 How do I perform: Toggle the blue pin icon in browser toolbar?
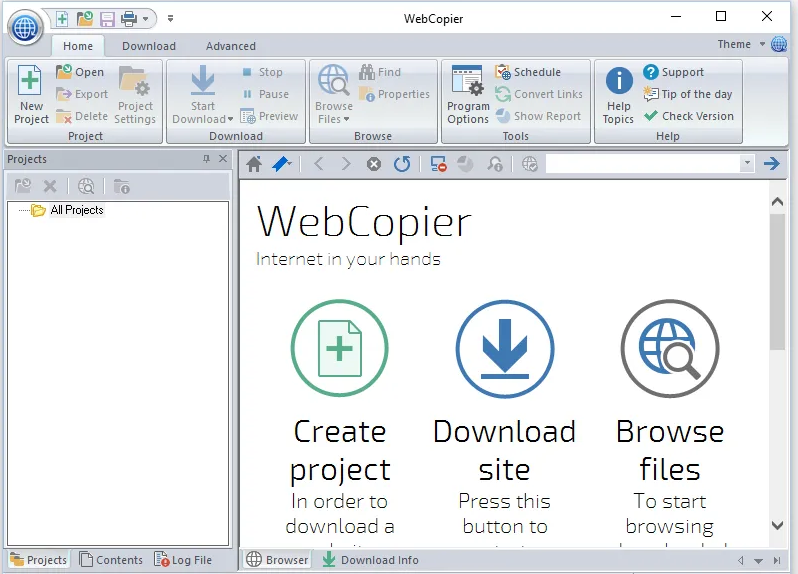coord(281,164)
